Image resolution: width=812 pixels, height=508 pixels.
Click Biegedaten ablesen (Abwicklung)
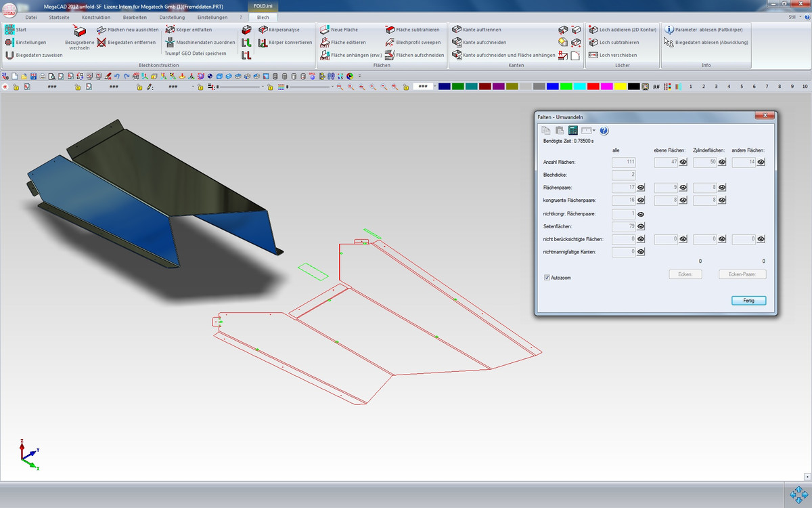pos(706,42)
